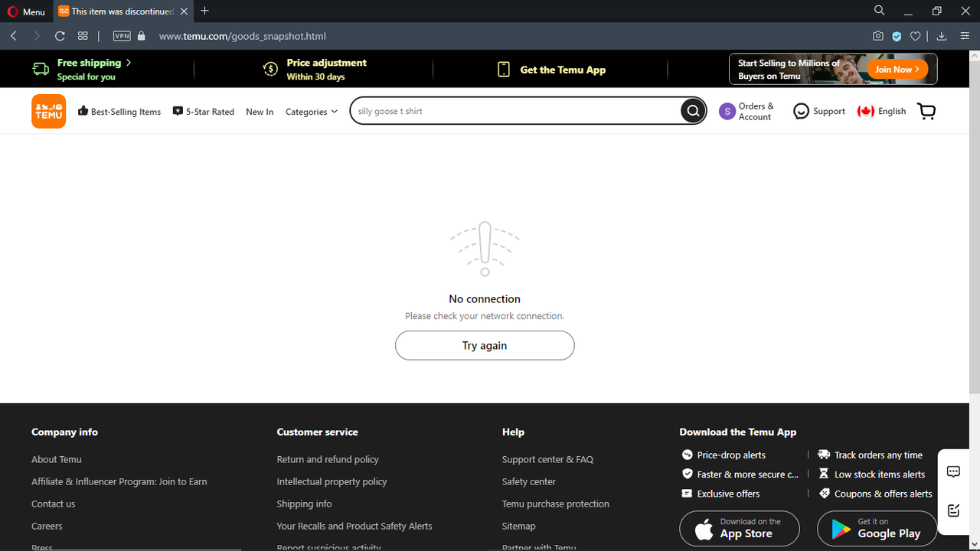980x551 pixels.
Task: Go back to the previous page
Action: [14, 36]
